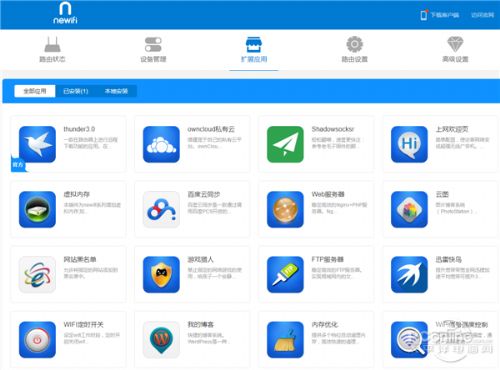This screenshot has height=370, width=500.
Task: Select the 迅雷快鸟 title text
Action: 449,259
